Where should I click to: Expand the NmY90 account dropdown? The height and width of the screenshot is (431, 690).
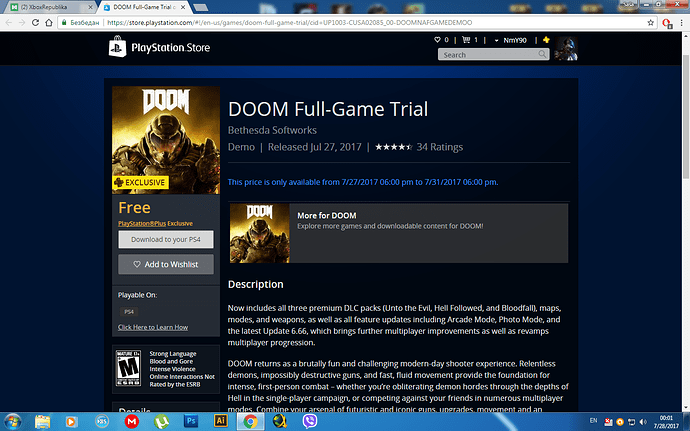point(511,40)
